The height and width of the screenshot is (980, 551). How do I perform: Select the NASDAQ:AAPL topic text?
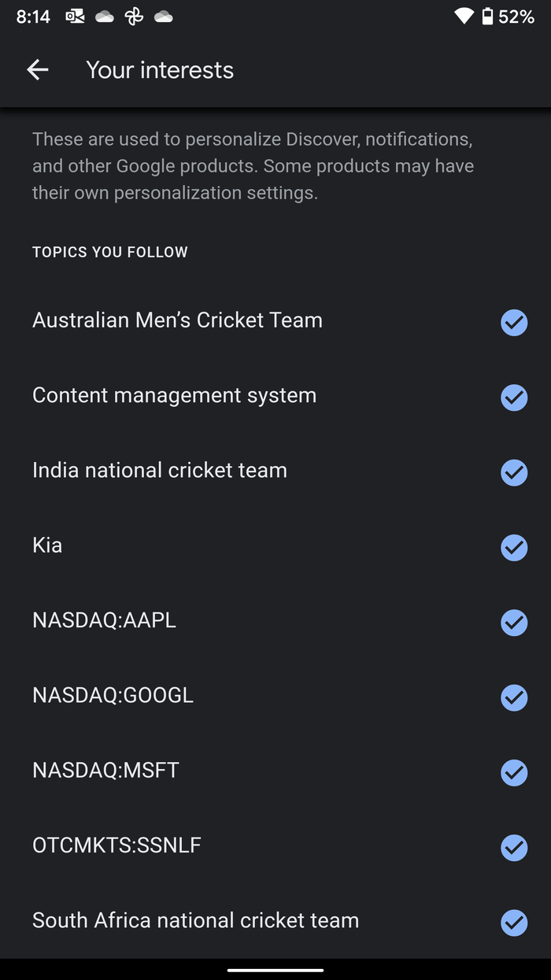(x=104, y=620)
